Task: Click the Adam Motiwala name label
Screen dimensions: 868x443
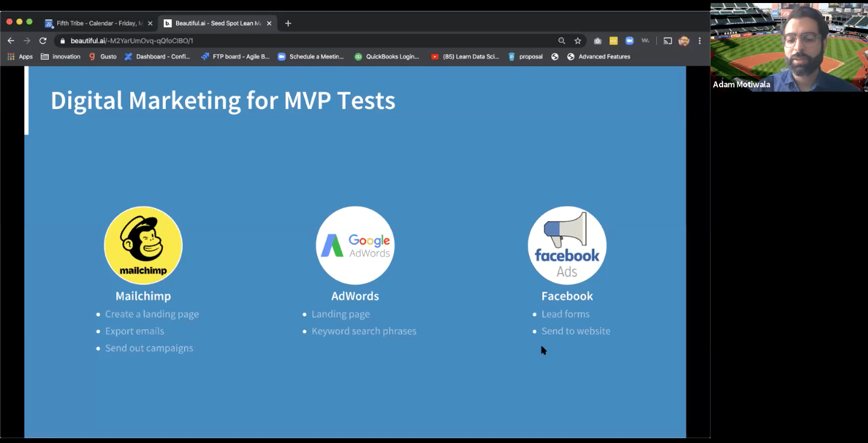Action: click(x=741, y=84)
